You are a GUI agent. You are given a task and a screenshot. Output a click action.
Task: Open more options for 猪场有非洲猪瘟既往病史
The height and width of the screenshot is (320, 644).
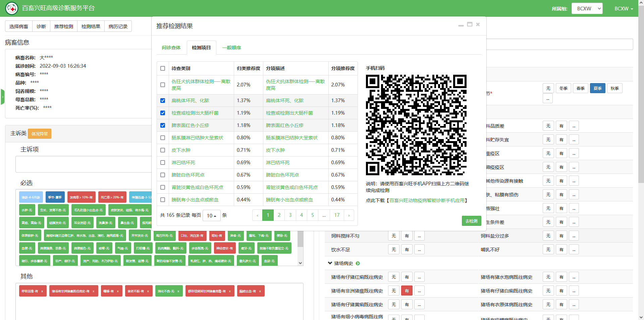pyautogui.click(x=419, y=291)
